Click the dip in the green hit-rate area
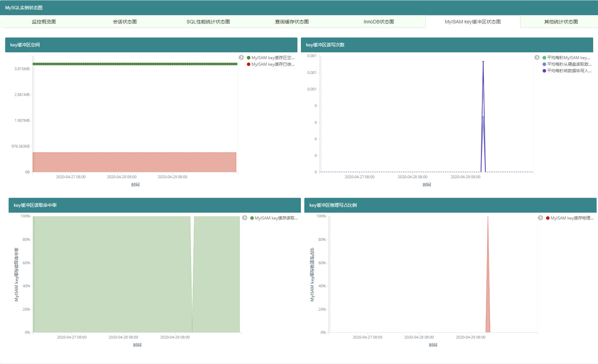This screenshot has height=364, width=598. click(x=192, y=275)
